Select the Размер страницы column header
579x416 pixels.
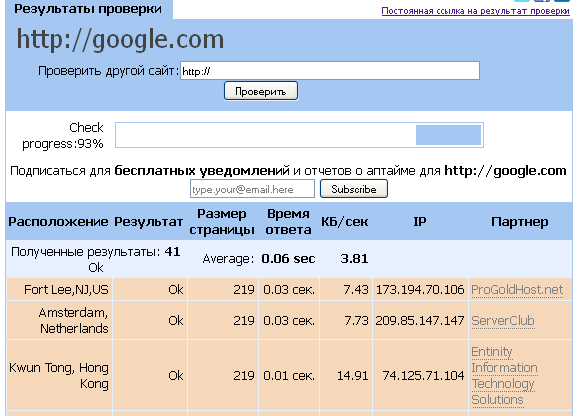coord(222,221)
